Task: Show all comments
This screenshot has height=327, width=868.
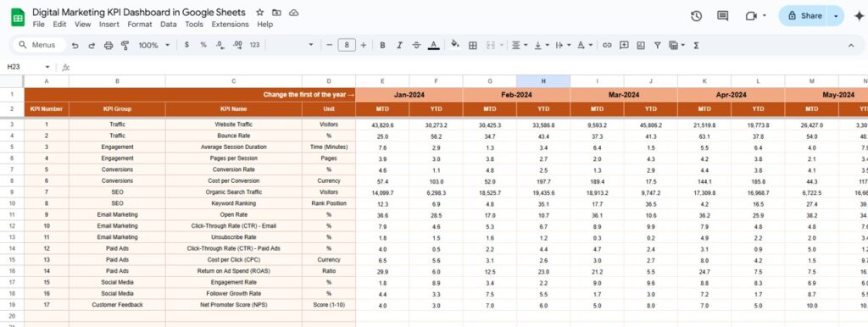Action: click(x=722, y=16)
